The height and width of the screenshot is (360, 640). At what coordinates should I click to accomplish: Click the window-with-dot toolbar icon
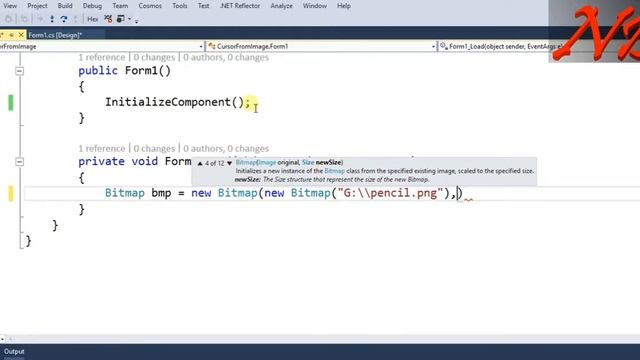120,19
